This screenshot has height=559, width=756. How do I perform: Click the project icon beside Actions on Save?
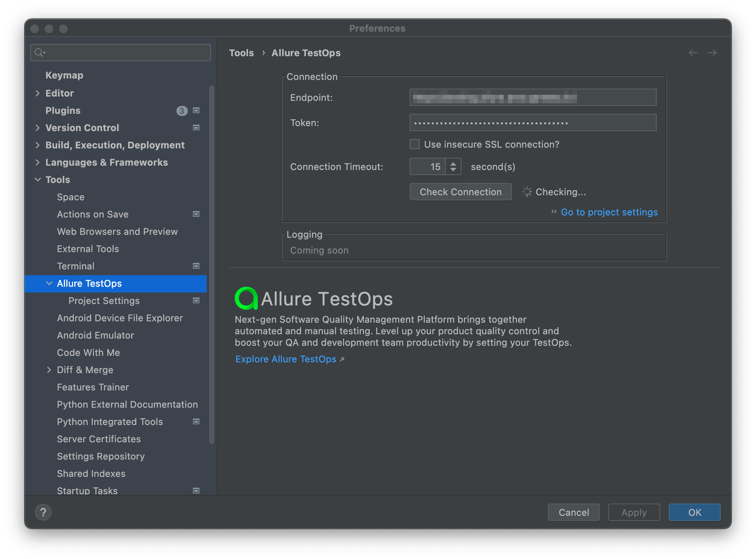point(196,214)
